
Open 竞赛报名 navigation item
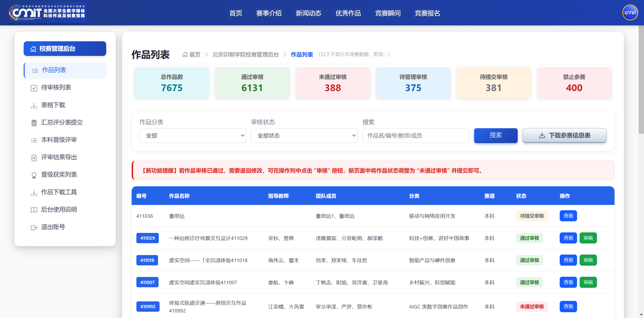427,13
